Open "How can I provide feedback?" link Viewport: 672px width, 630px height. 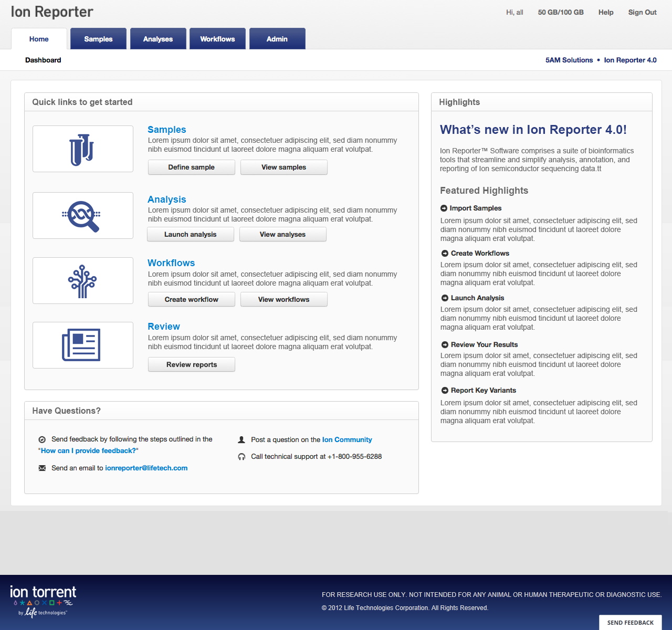pyautogui.click(x=88, y=451)
